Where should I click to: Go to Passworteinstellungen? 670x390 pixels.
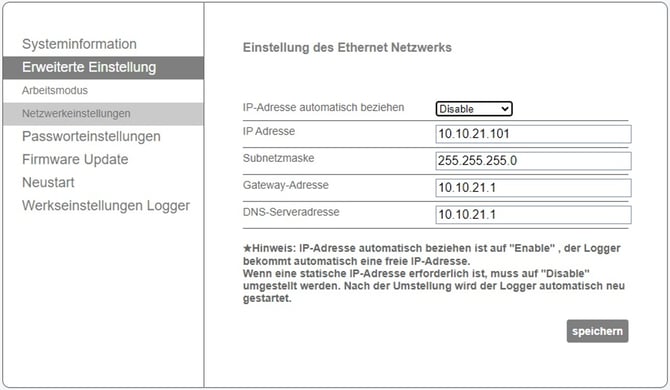91,137
